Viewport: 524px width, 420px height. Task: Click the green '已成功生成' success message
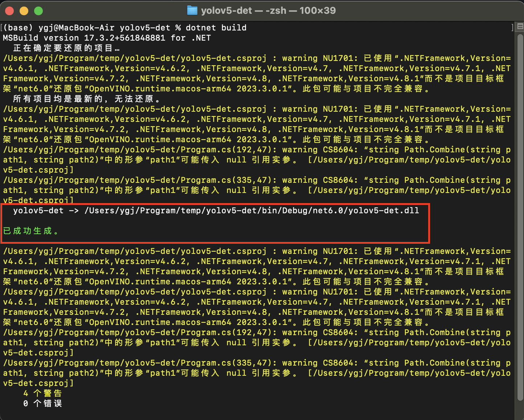click(31, 230)
